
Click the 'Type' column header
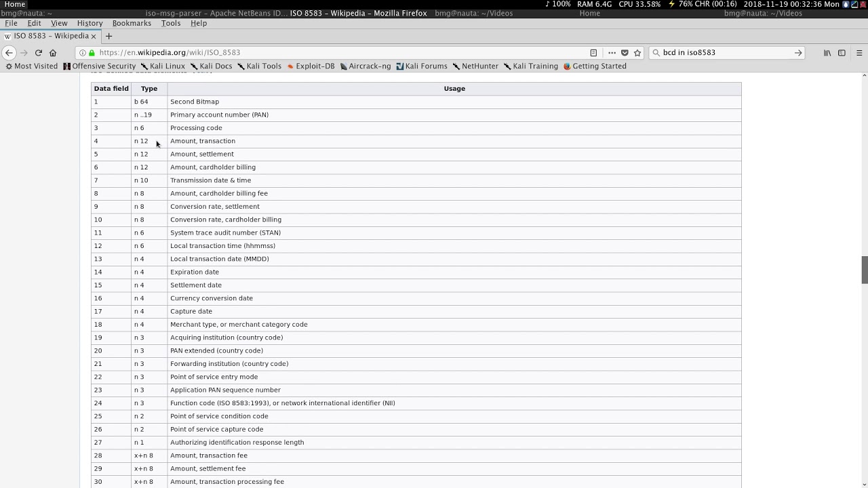pos(149,89)
